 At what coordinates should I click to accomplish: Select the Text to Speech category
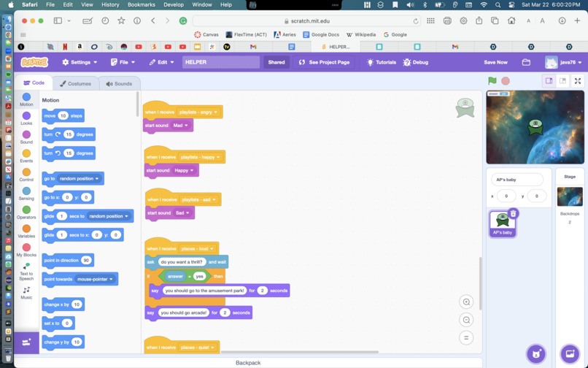pyautogui.click(x=26, y=272)
